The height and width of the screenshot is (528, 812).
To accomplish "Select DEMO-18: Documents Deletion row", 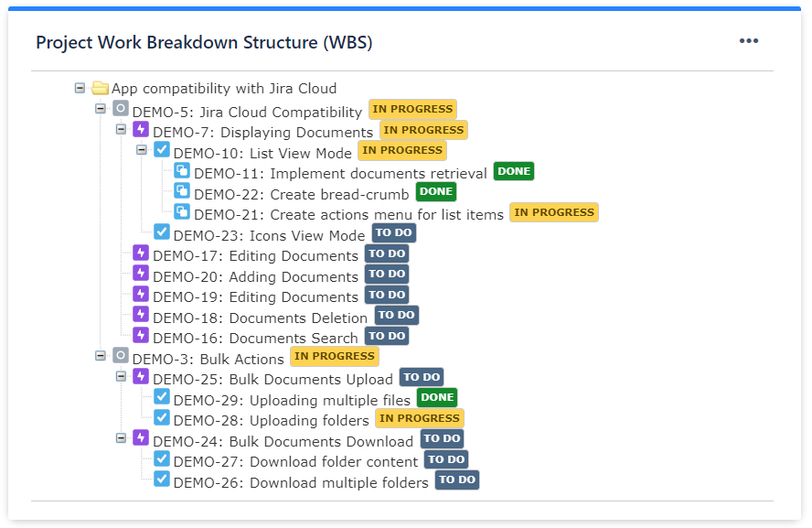I will pyautogui.click(x=260, y=318).
